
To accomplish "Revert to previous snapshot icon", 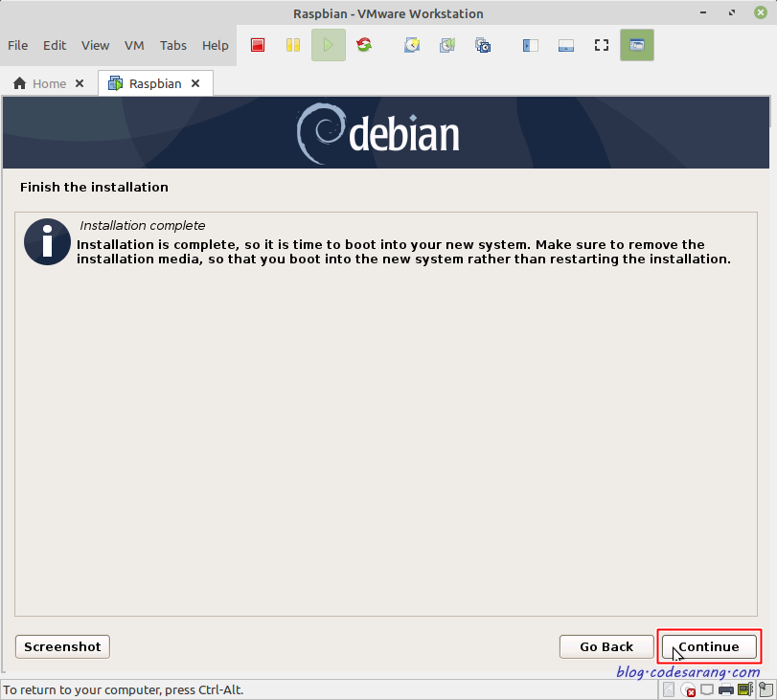I will tap(447, 45).
